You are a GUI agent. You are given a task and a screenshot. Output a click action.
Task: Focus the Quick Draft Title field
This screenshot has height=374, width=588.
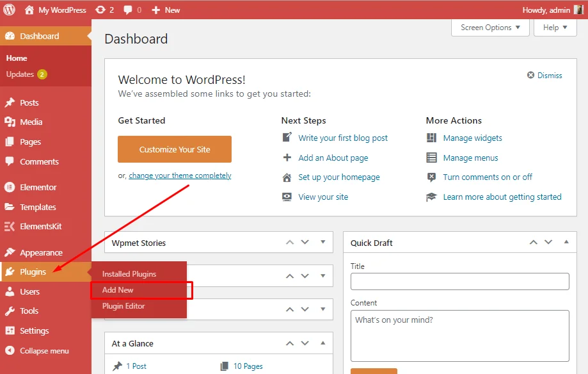(460, 281)
